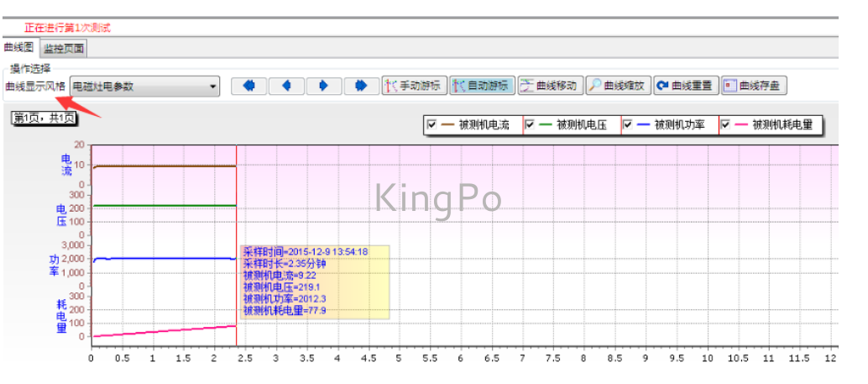This screenshot has width=868, height=384.
Task: Click the 电流 axis label
Action: [x=66, y=166]
